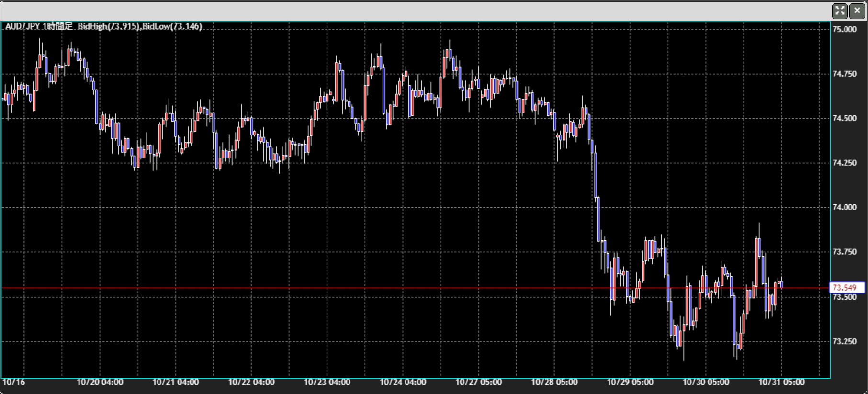Click the BidHigh(73.915) indicator text

click(x=109, y=27)
